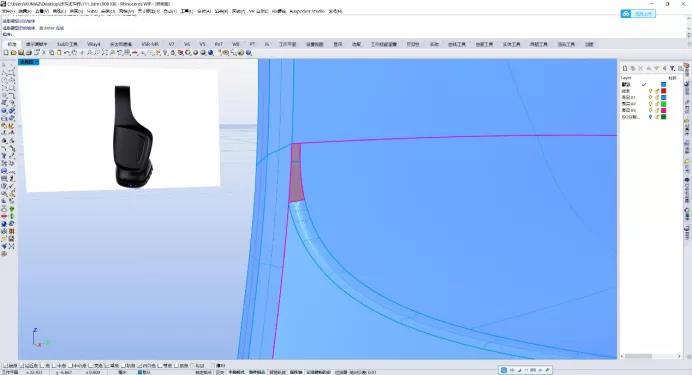This screenshot has width=692, height=375.
Task: Click Delete layer X icon in Layers panel
Action: tap(641, 68)
